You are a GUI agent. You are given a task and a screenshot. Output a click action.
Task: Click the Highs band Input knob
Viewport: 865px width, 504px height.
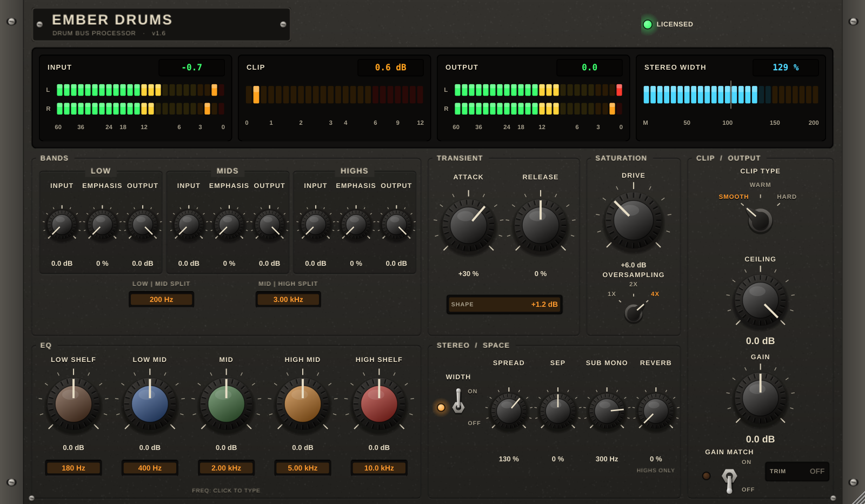coord(316,225)
